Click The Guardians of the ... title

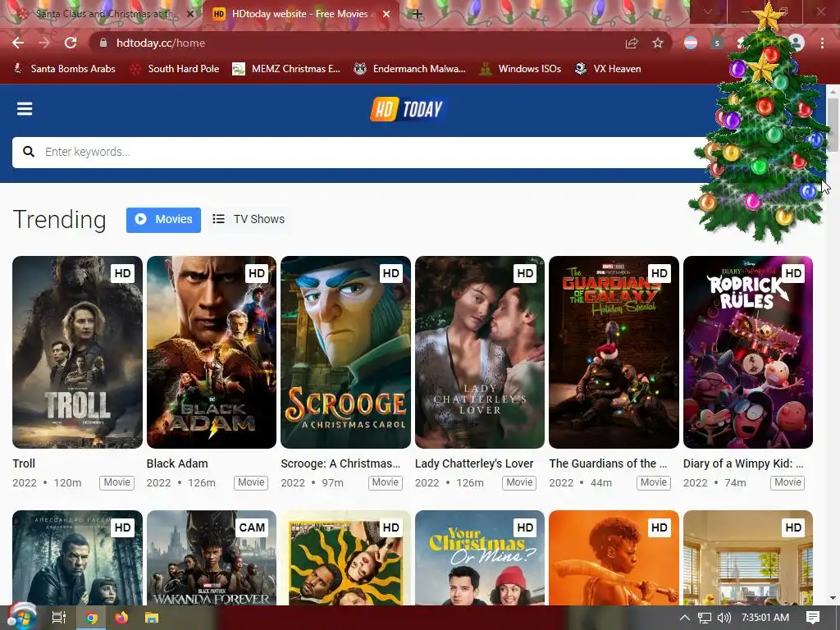608,463
